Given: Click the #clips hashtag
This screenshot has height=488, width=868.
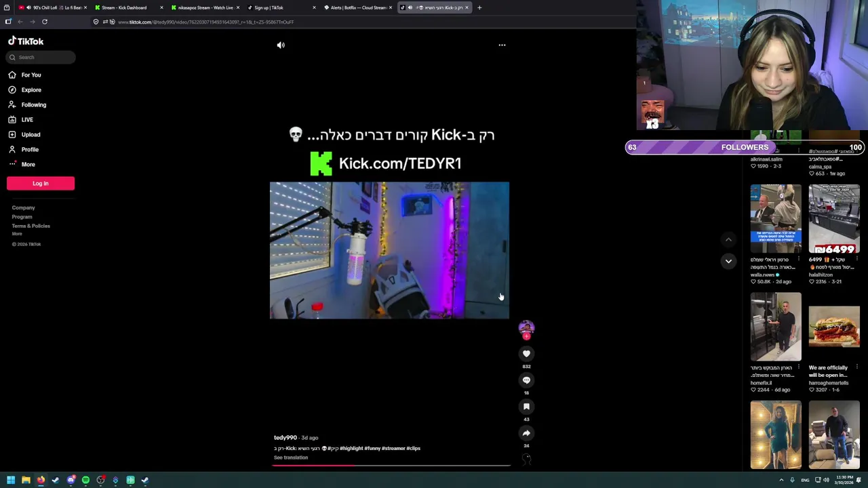Looking at the screenshot, I should [x=414, y=448].
